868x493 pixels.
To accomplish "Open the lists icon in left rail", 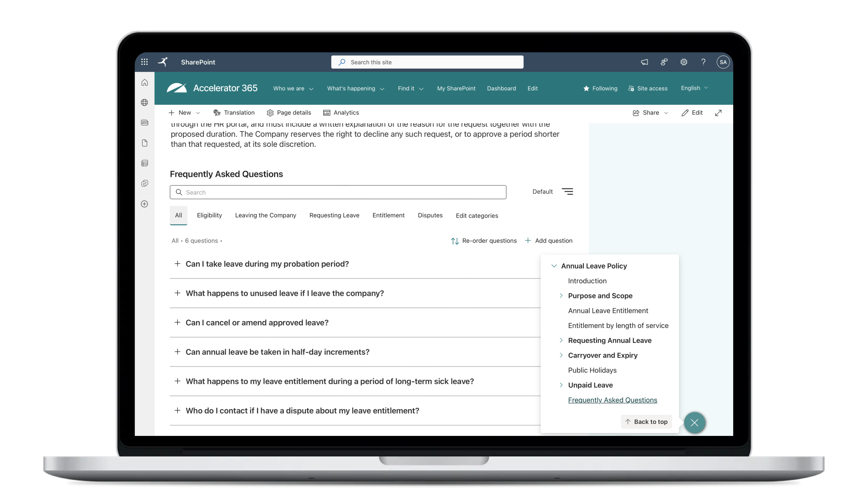I will coord(145,163).
